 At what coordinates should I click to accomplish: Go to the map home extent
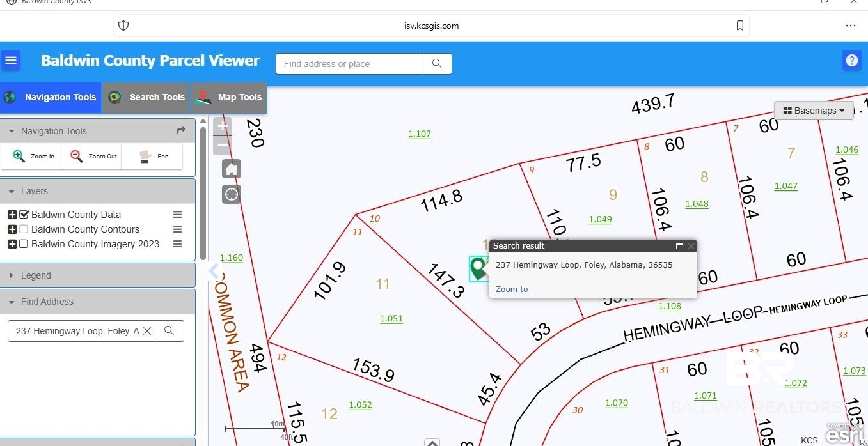coord(232,169)
